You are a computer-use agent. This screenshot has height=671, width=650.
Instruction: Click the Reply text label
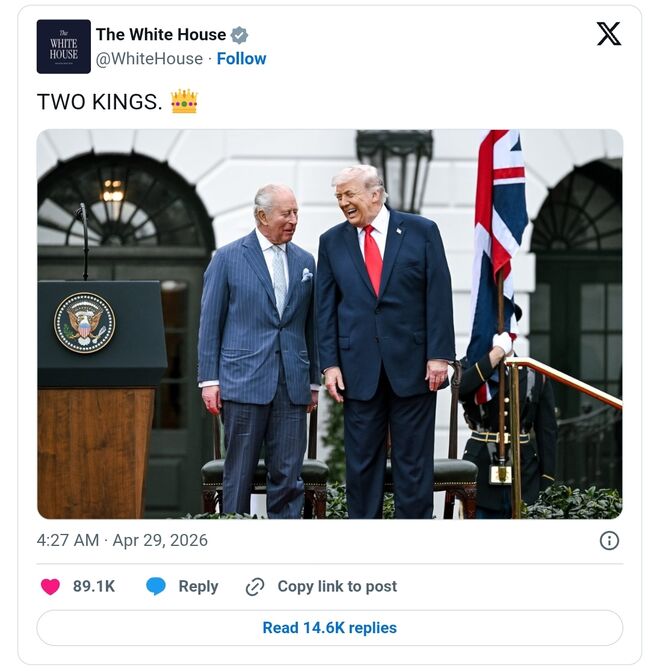[x=198, y=586]
